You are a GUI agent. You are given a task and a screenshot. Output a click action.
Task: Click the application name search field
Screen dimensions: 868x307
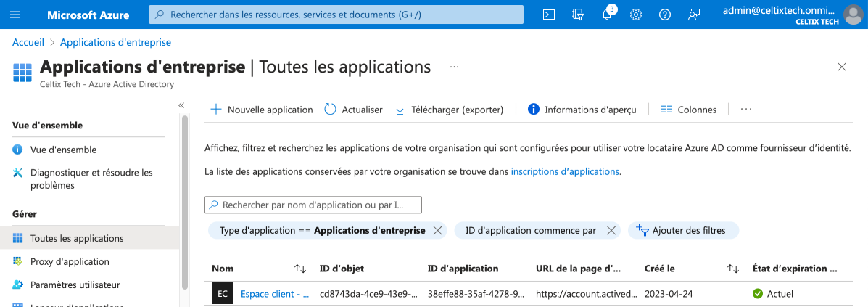click(313, 205)
